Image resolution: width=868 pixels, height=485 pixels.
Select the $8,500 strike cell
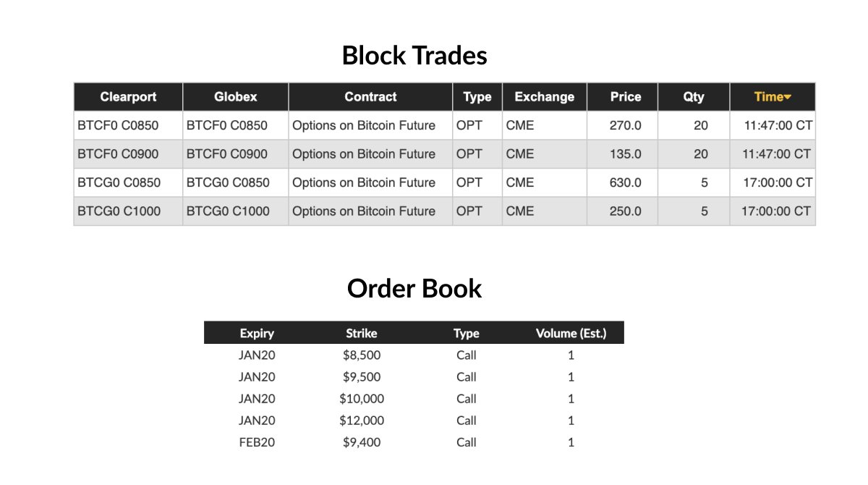[362, 355]
